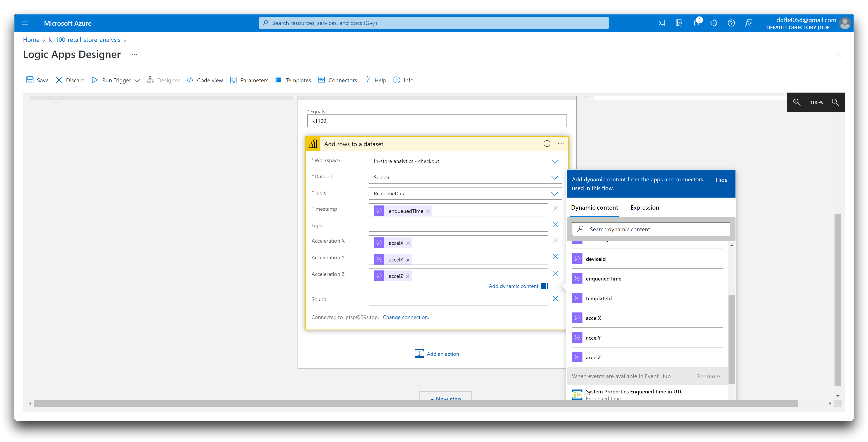This screenshot has height=442, width=868.
Task: Save the logic app
Action: click(x=37, y=80)
